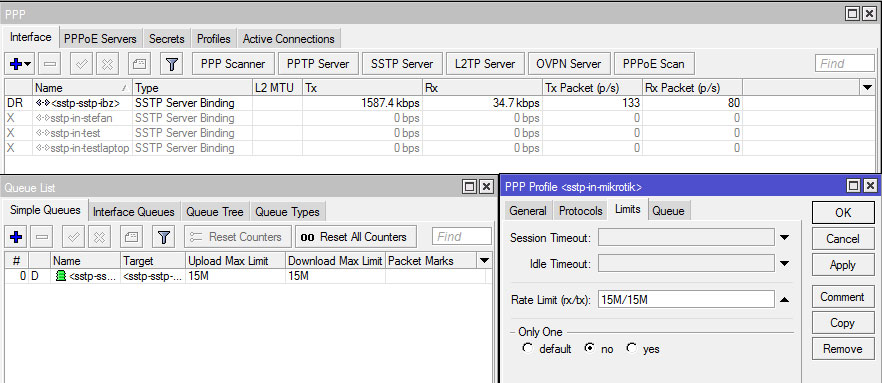Click the Rate Limit (rx/tx) input field
The image size is (882, 383).
coord(686,300)
